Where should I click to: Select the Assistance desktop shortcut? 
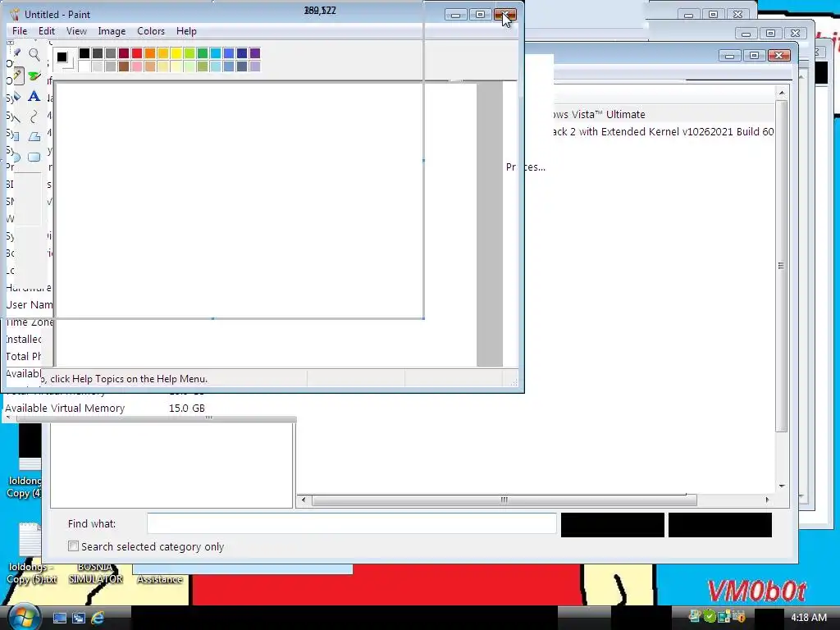coord(160,579)
